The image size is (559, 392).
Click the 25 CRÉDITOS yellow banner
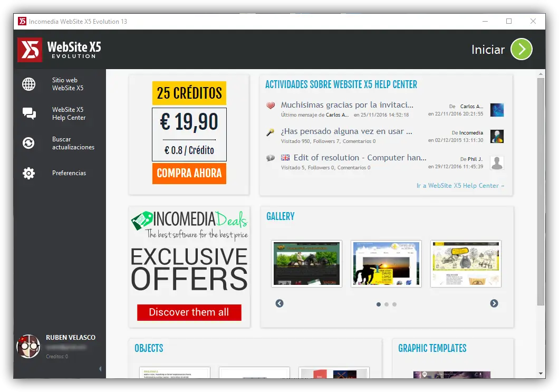click(189, 93)
